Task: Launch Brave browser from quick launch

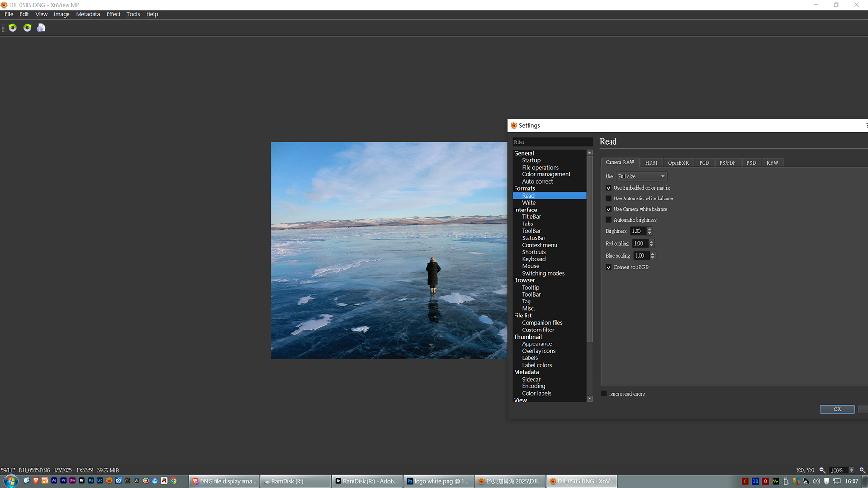Action: pyautogui.click(x=36, y=480)
